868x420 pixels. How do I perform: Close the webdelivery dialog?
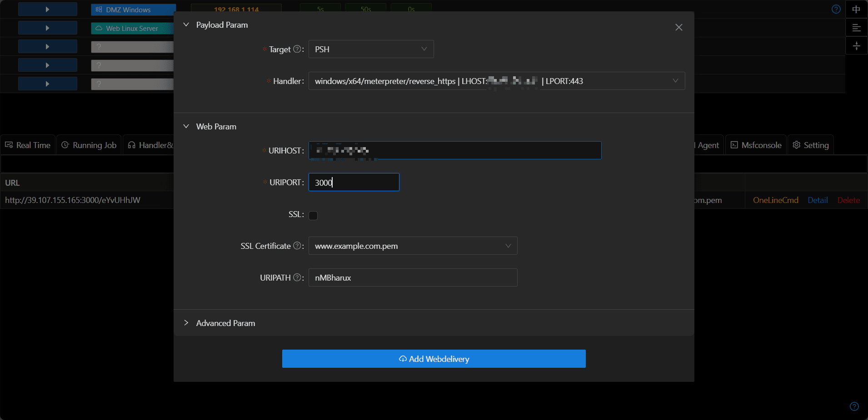coord(678,27)
